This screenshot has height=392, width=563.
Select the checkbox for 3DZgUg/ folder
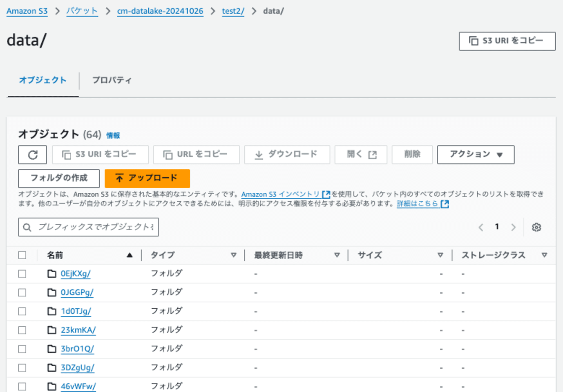coord(22,368)
